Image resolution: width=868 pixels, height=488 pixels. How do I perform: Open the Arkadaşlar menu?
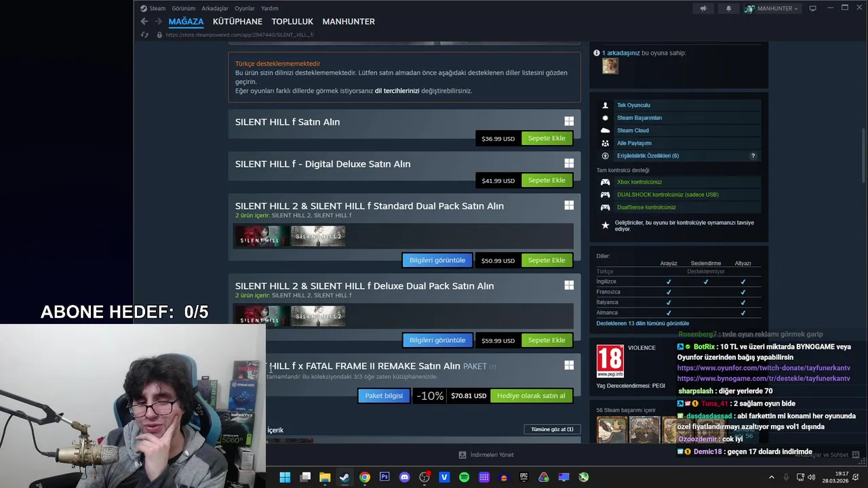(x=215, y=8)
